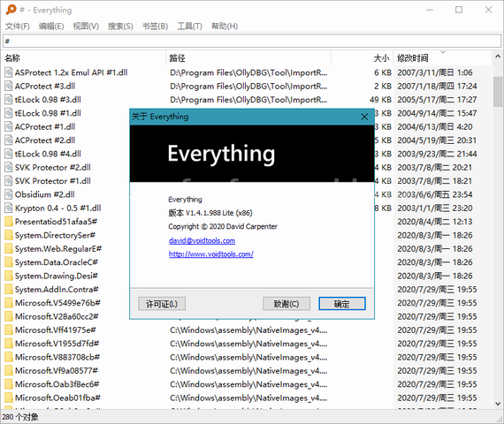Click the 致谢(C) button
The width and height of the screenshot is (504, 424).
[286, 304]
